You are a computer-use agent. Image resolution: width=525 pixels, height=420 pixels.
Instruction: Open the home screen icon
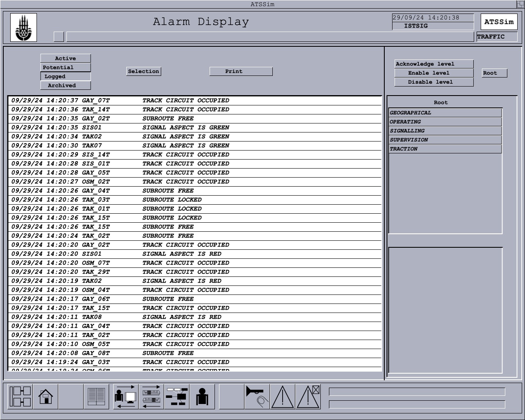[x=46, y=397]
